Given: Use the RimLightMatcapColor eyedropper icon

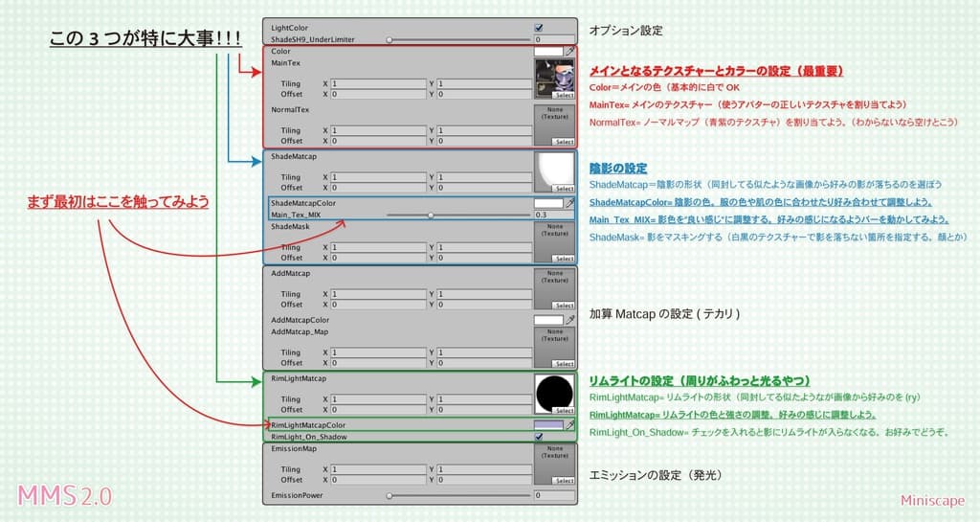Looking at the screenshot, I should 570,425.
